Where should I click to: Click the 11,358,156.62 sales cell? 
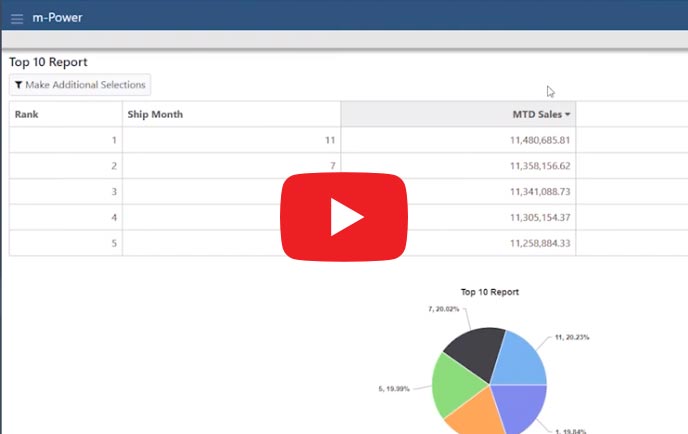click(x=539, y=166)
